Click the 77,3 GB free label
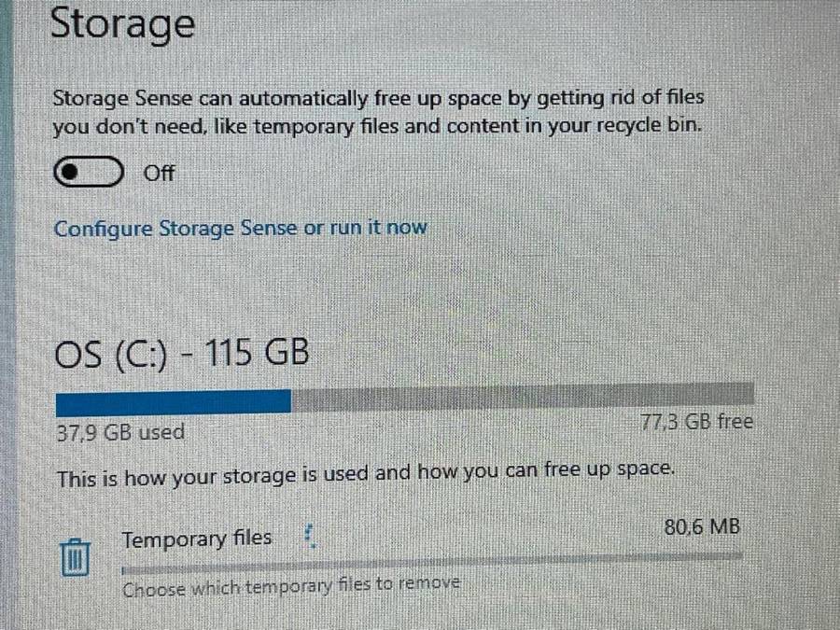This screenshot has width=840, height=630. 696,422
